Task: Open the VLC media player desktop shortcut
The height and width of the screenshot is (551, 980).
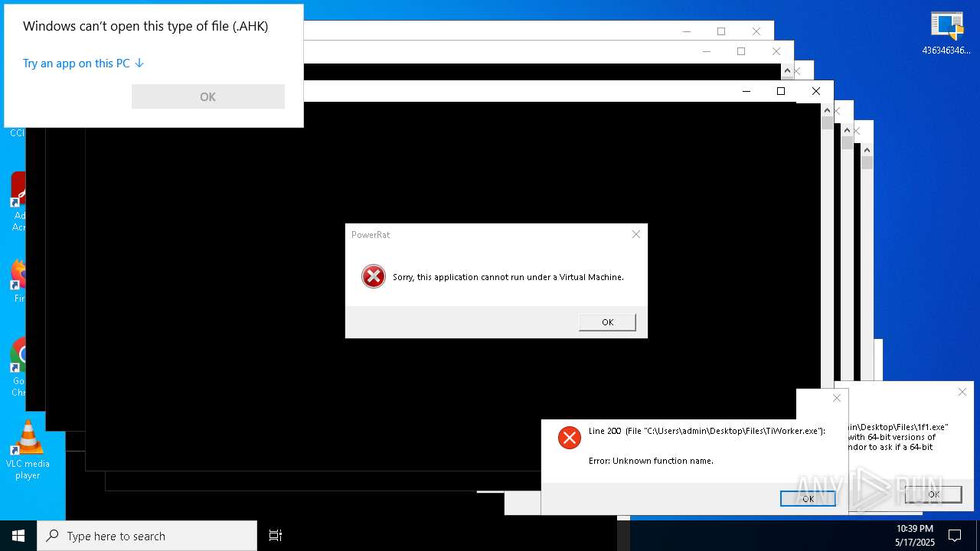Action: [x=28, y=451]
